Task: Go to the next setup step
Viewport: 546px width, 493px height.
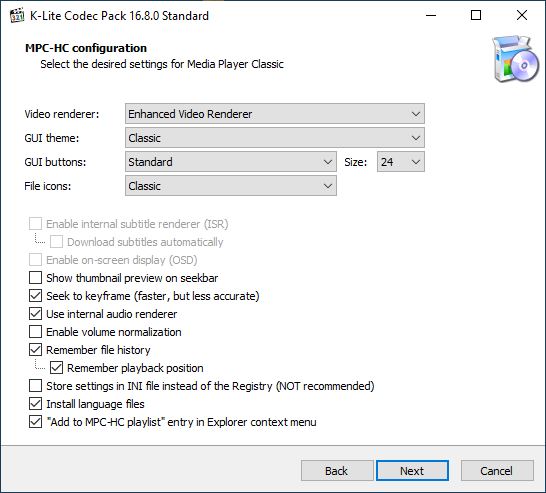Action: 412,471
